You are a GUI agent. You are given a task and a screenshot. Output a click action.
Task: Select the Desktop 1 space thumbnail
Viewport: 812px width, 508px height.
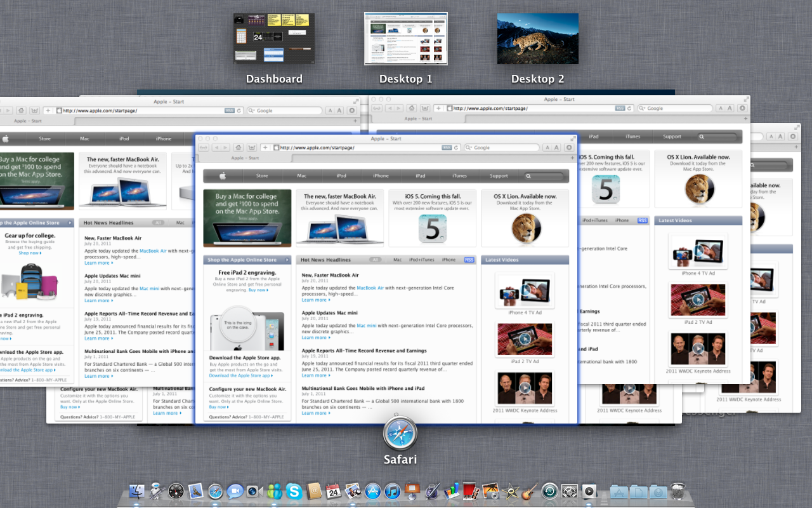point(406,39)
